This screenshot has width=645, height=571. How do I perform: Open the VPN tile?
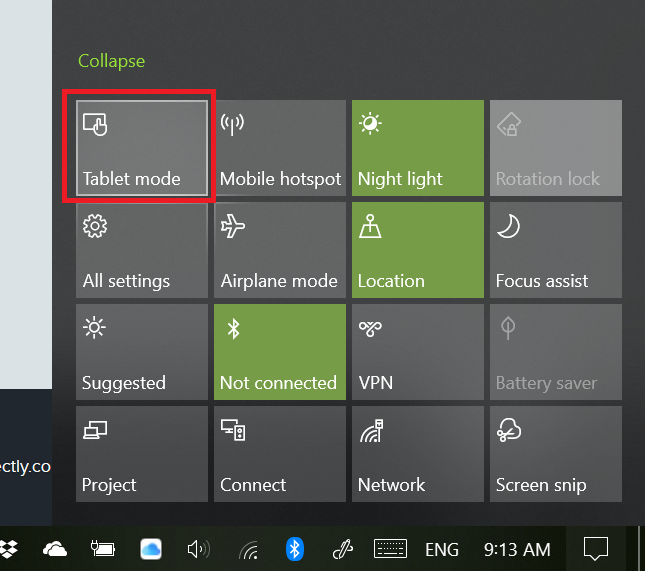[418, 352]
